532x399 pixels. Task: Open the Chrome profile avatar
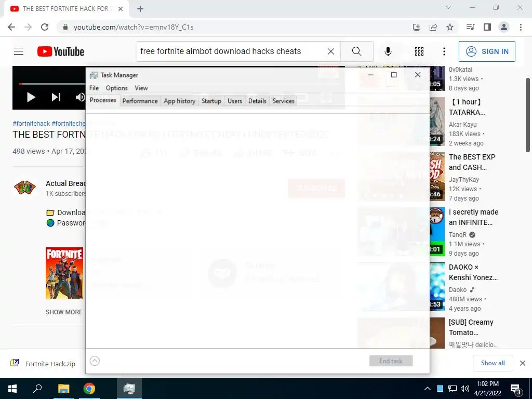click(504, 27)
